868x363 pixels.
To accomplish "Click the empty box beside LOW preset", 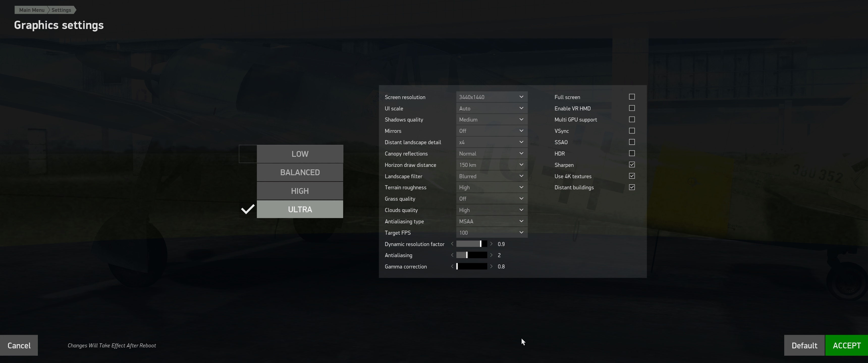I will pyautogui.click(x=248, y=154).
